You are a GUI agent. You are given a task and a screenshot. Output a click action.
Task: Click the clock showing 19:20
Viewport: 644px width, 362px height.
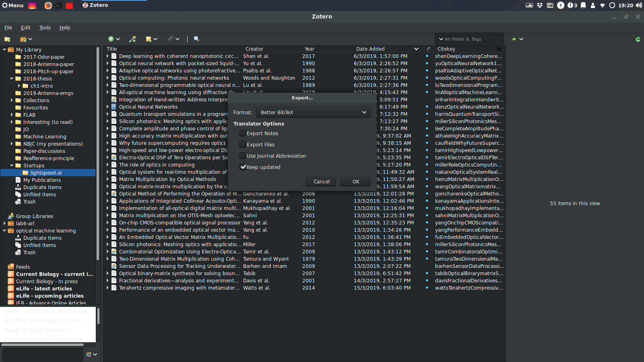tap(625, 5)
